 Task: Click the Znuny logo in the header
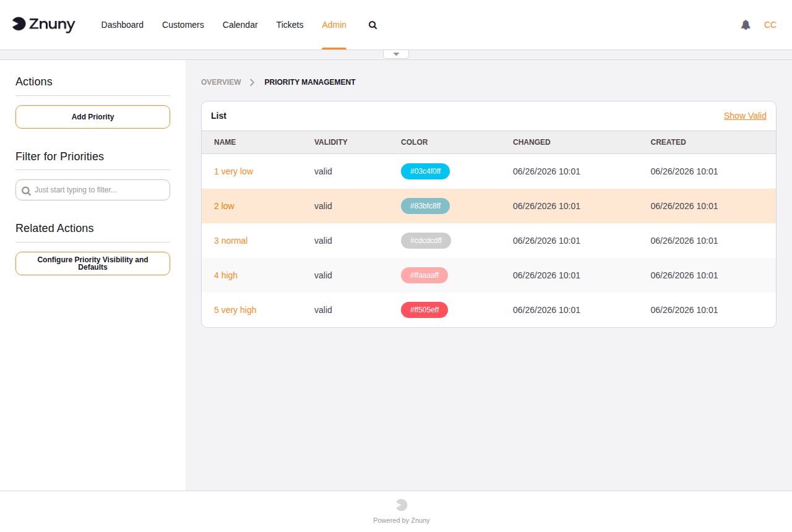(x=43, y=25)
